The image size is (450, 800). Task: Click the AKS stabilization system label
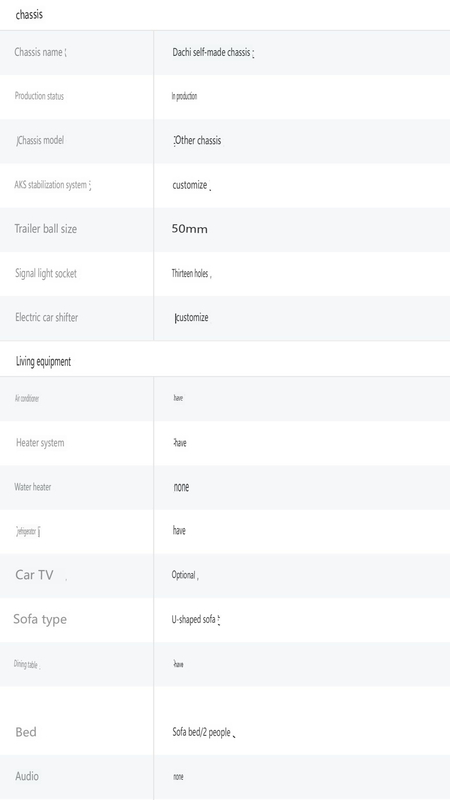[51, 185]
